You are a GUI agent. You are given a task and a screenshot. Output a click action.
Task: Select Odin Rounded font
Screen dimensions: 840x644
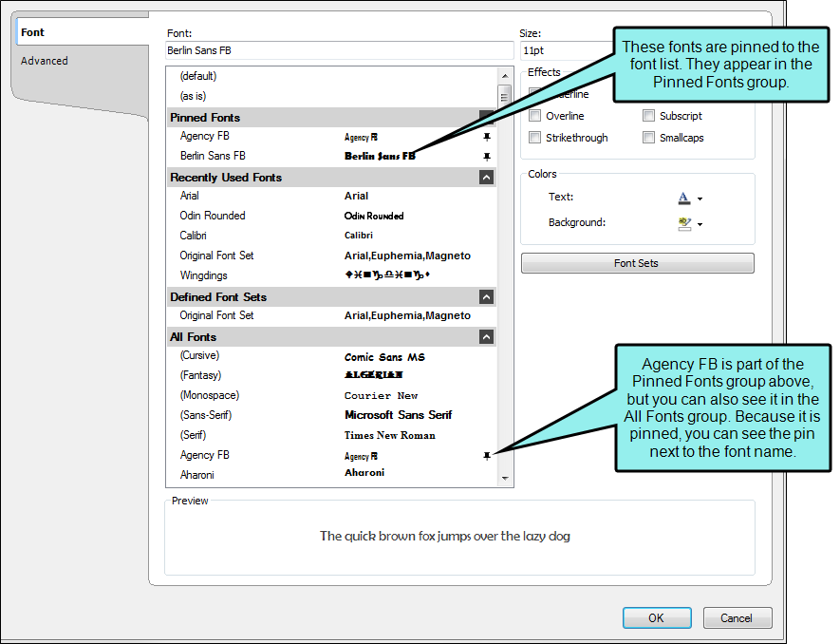tap(331, 216)
